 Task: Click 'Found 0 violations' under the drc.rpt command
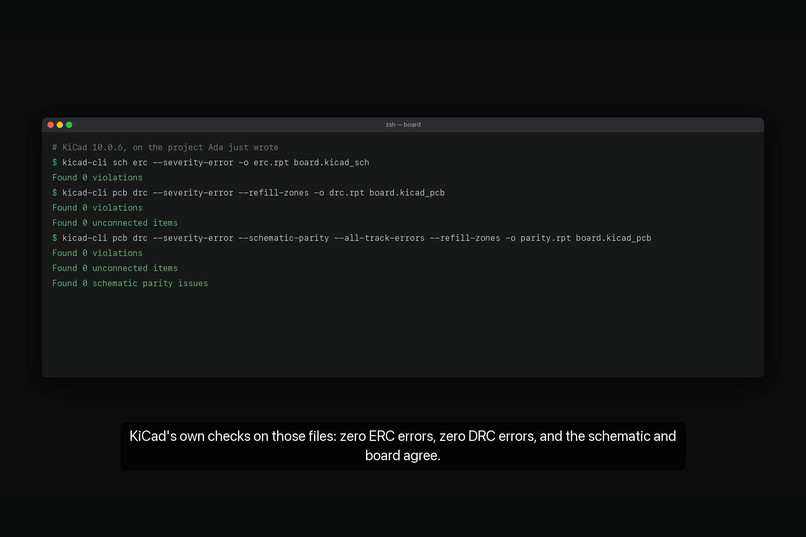click(x=97, y=208)
